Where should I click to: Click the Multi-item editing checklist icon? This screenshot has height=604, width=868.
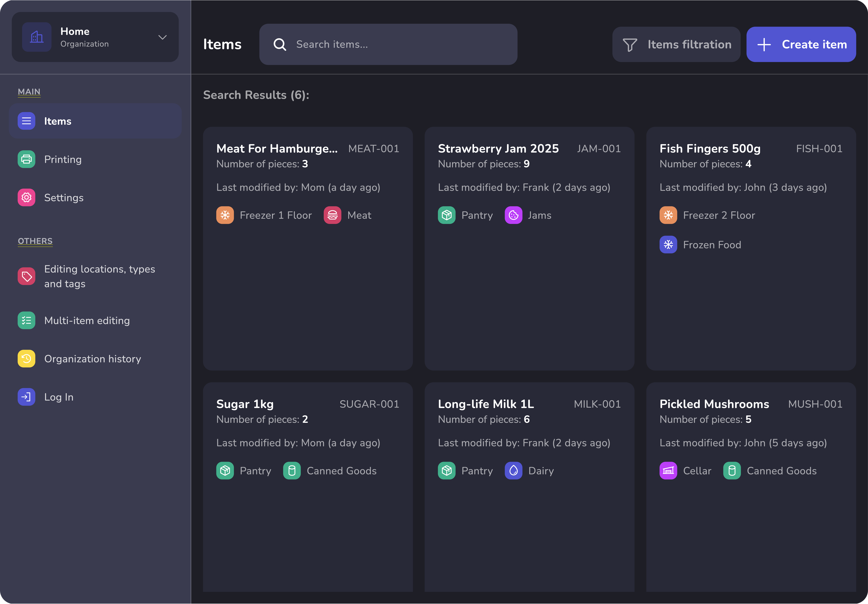(27, 320)
